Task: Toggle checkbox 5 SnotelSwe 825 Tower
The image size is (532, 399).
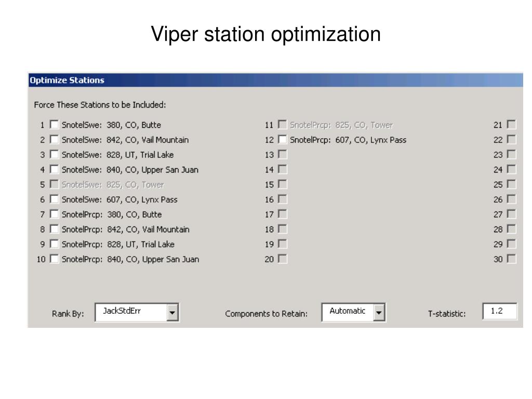Action: (x=54, y=184)
